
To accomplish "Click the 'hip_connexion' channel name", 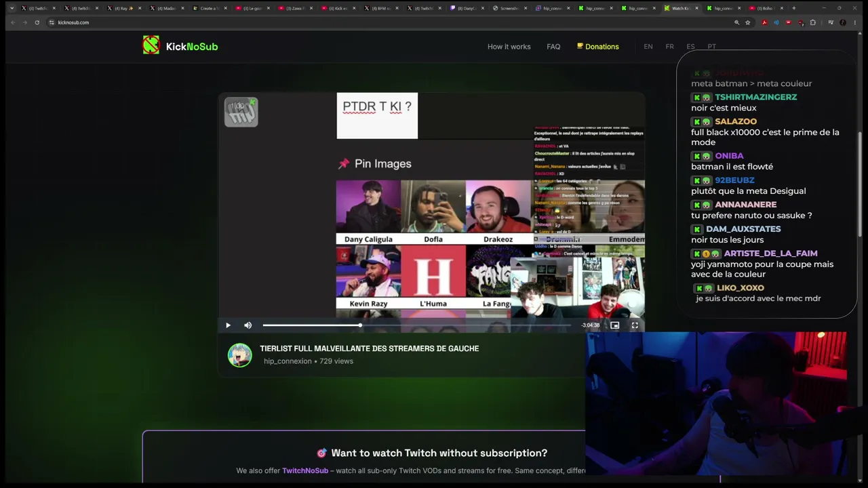I will click(288, 361).
